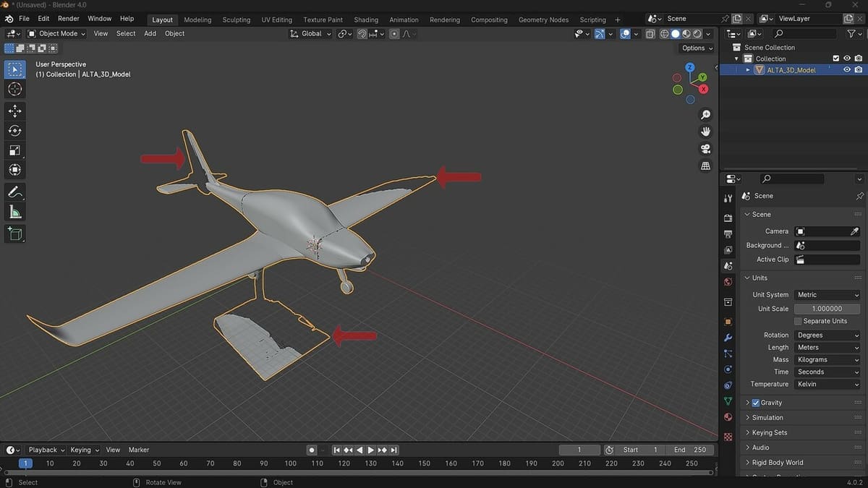Open the Object properties tab
The height and width of the screenshot is (488, 868).
[728, 321]
